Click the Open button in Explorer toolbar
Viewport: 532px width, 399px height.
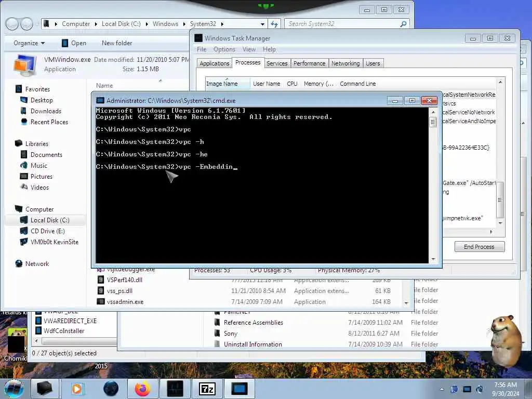click(x=74, y=43)
